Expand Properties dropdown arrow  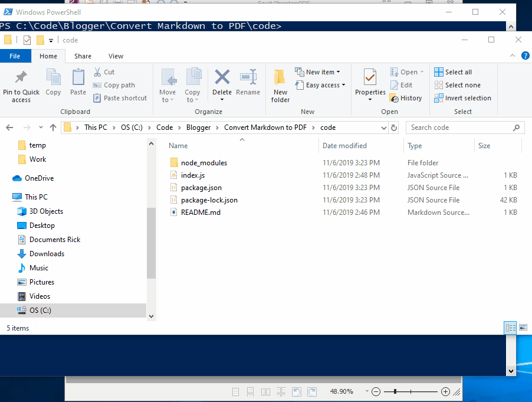(370, 100)
